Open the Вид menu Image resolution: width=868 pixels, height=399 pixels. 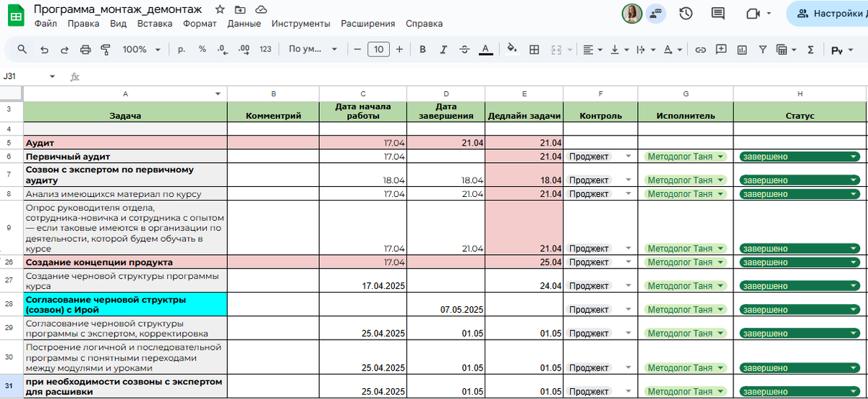119,23
